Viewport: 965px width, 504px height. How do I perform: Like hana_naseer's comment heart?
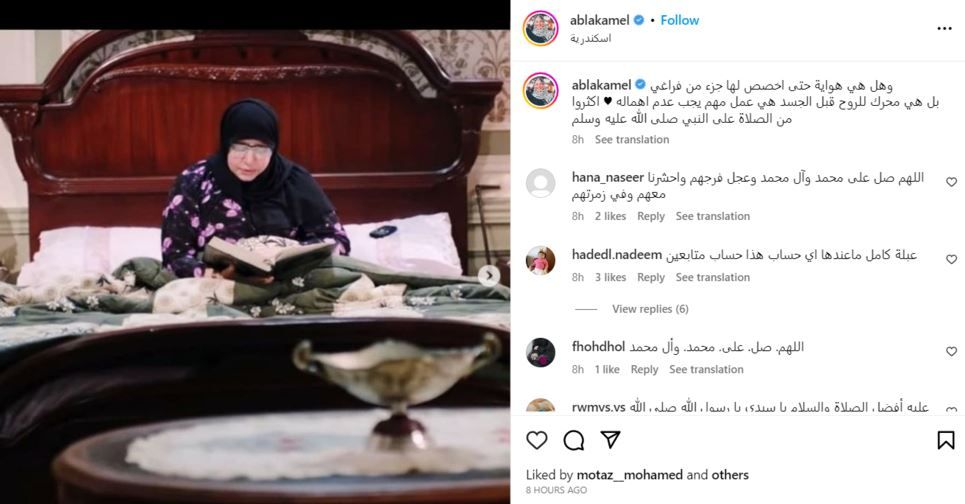pyautogui.click(x=951, y=182)
